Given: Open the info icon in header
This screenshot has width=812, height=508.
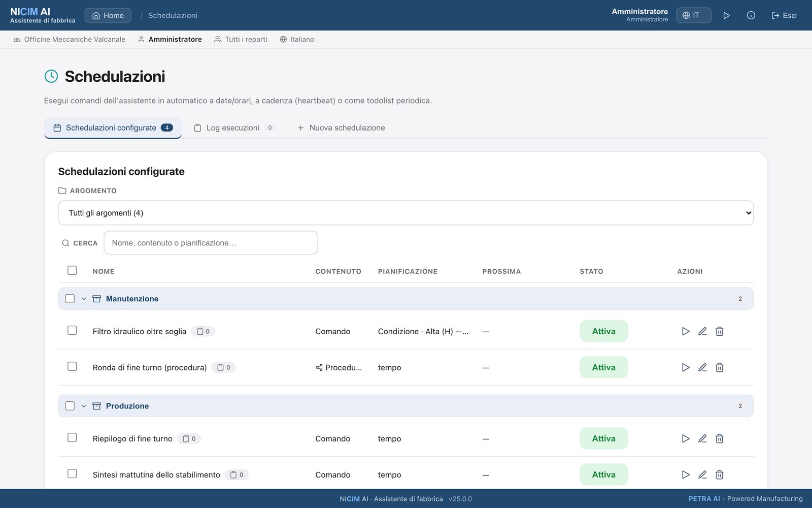Looking at the screenshot, I should coord(751,15).
